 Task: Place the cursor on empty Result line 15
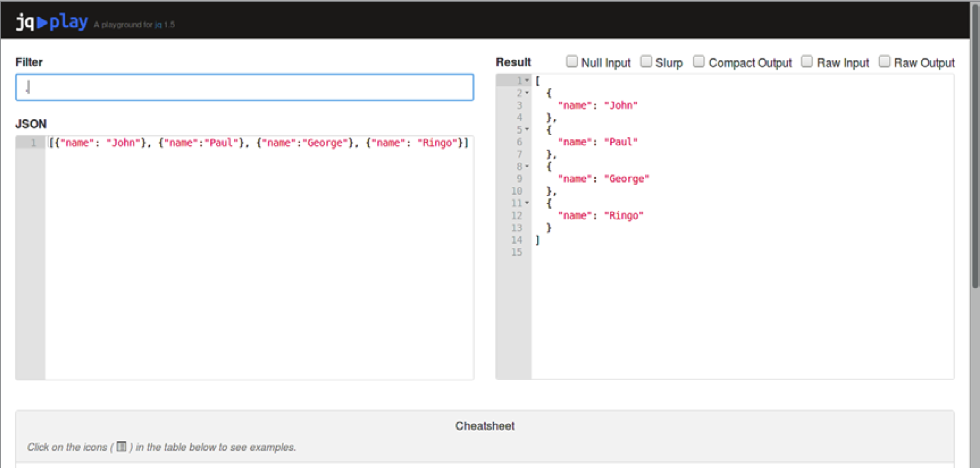click(x=700, y=252)
